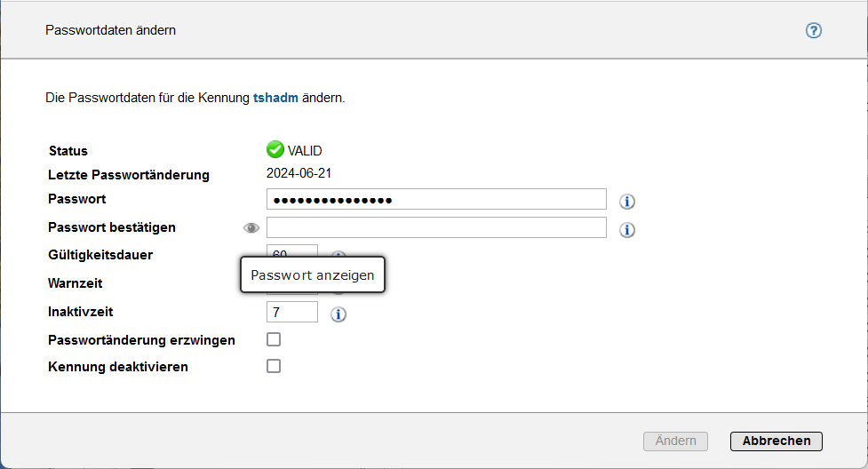Click the date 2024-06-21
This screenshot has width=868, height=469.
click(299, 174)
